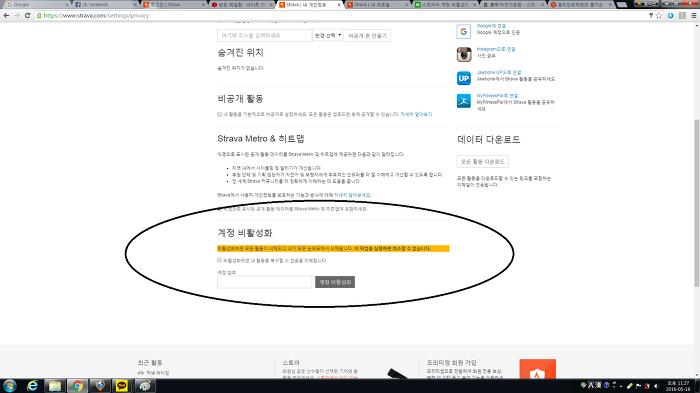Click the 자세히 알아보세요 link under Strava Metro
Screen dimensions: 700x393
(x=352, y=195)
